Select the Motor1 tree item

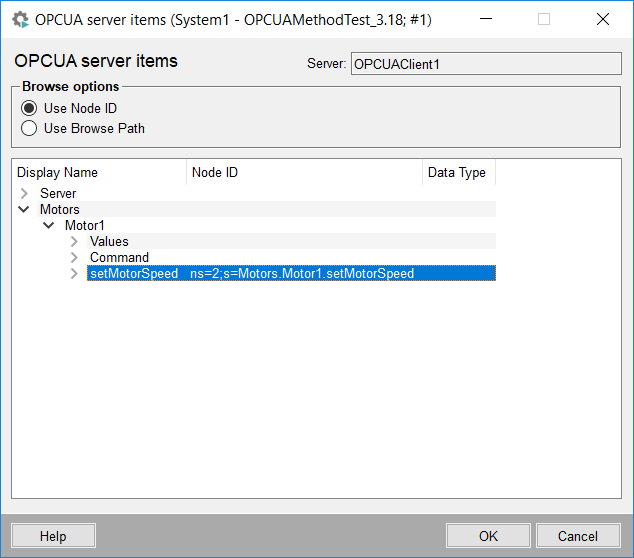pos(85,225)
